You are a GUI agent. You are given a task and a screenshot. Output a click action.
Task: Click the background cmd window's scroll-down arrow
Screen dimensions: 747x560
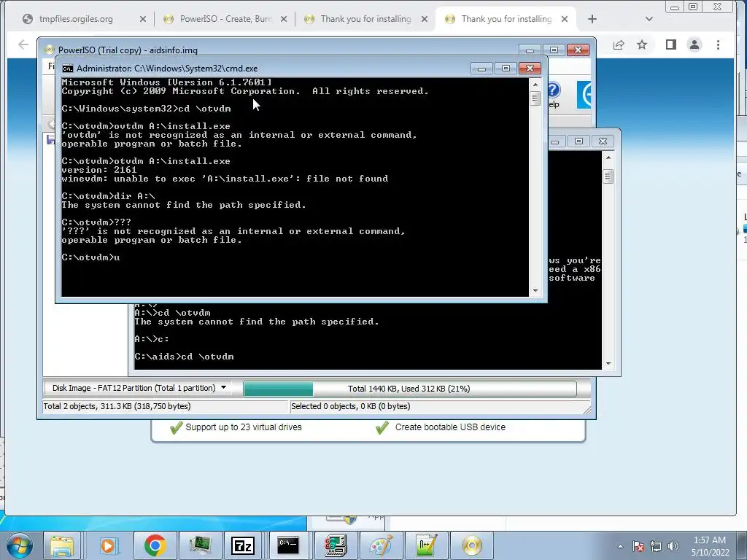tap(608, 364)
